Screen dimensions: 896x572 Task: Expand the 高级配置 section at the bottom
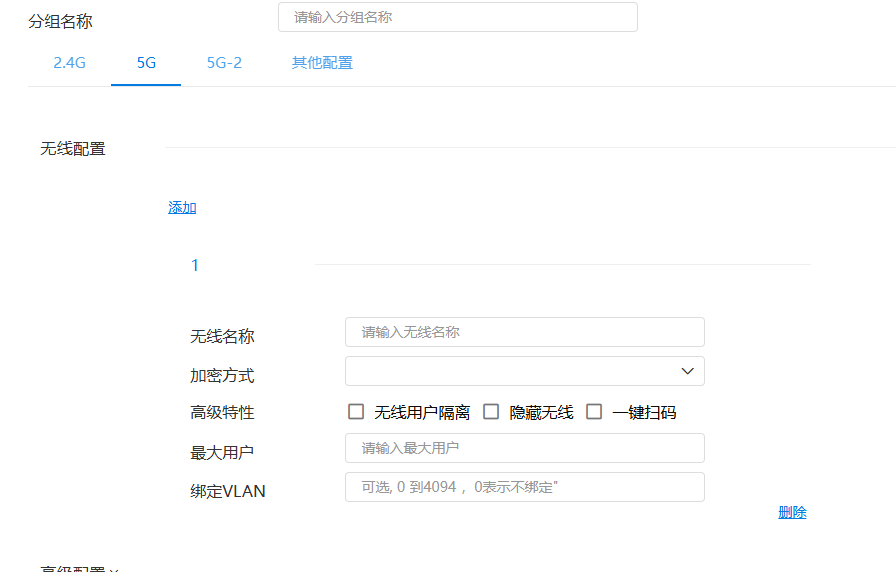pyautogui.click(x=79, y=568)
